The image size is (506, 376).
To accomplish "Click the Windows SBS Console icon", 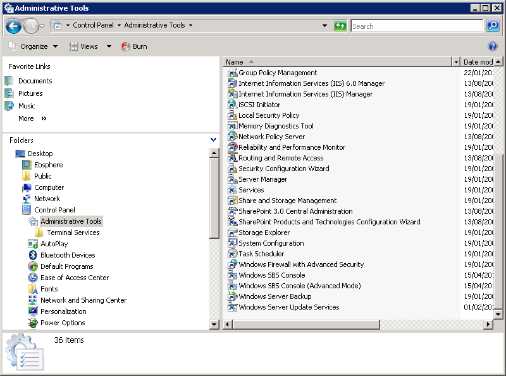I will pyautogui.click(x=232, y=275).
